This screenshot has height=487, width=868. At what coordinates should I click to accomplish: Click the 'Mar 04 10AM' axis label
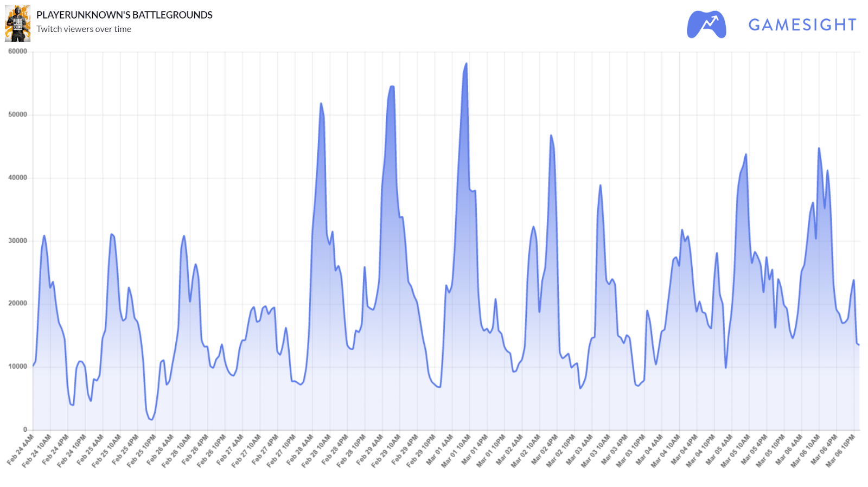665,450
